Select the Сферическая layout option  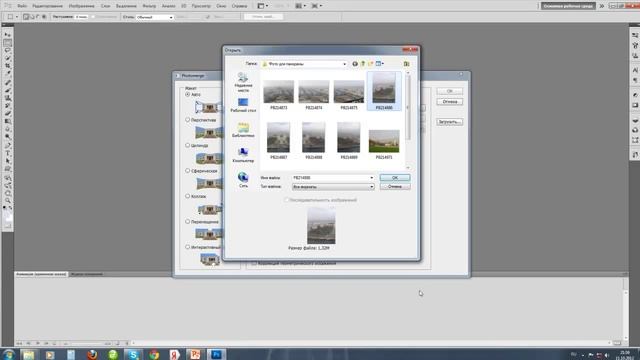[188, 171]
